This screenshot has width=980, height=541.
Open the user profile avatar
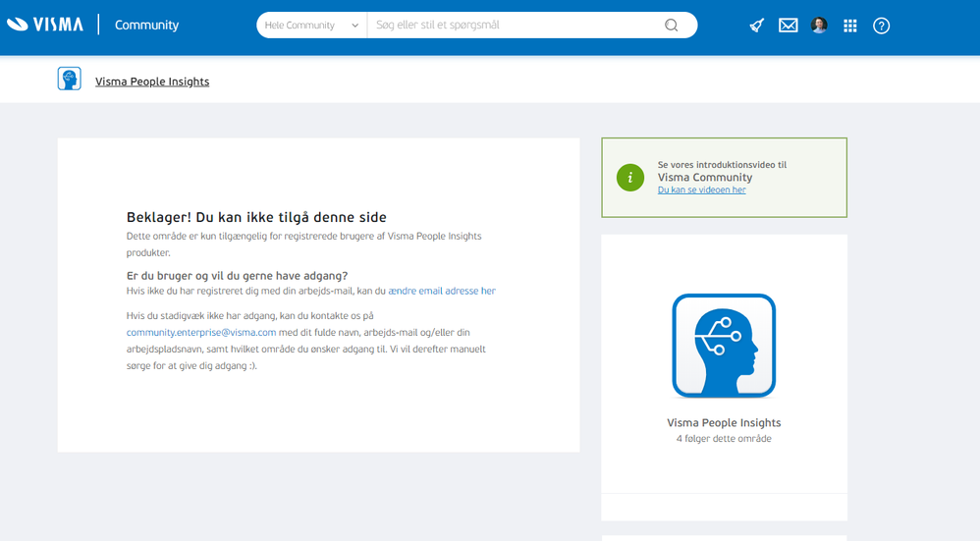819,25
